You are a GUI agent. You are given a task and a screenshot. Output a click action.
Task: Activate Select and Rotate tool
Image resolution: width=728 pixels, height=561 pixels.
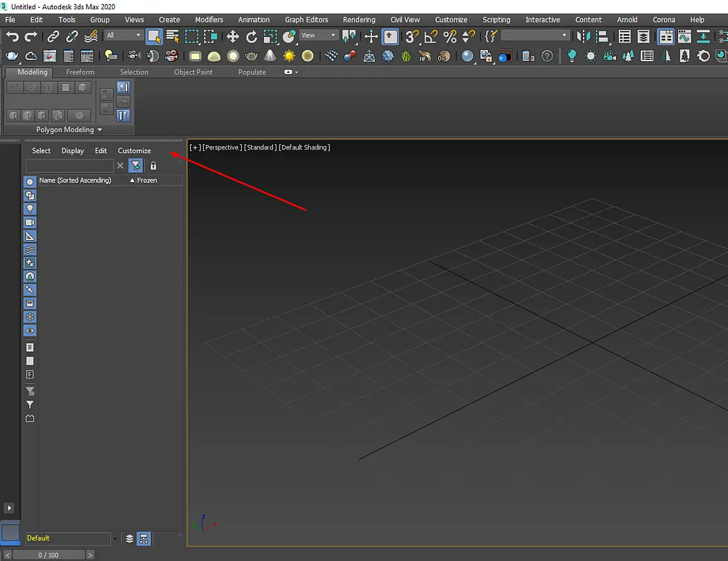pos(251,36)
